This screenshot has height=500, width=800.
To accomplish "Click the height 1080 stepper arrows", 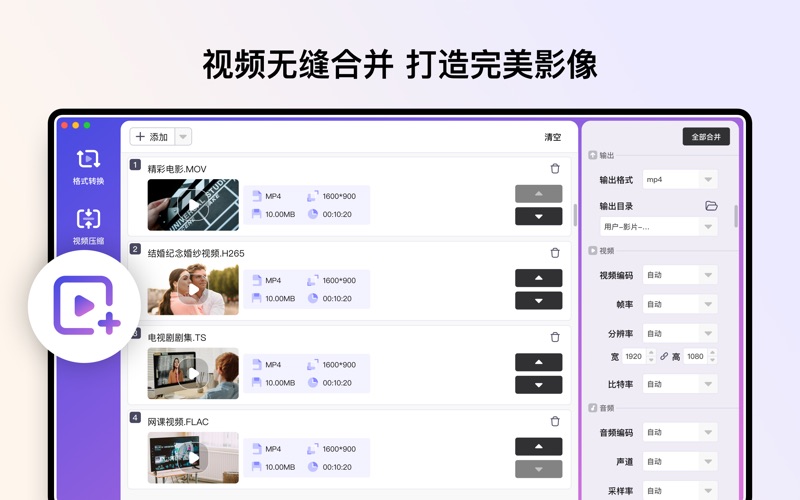I will pyautogui.click(x=713, y=356).
